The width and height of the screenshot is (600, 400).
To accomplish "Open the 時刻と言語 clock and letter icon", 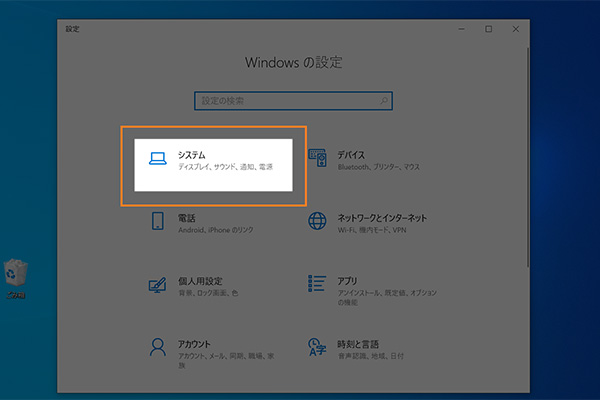I will click(317, 347).
